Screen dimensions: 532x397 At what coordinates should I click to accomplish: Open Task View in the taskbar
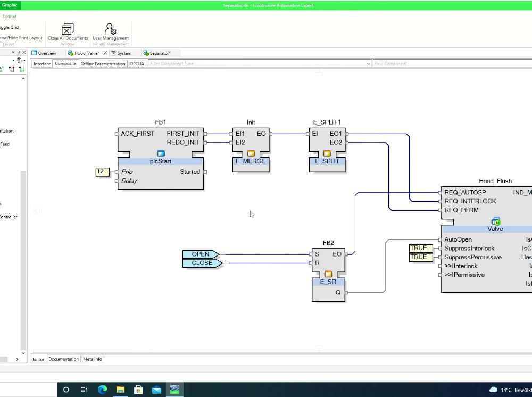[x=84, y=390]
